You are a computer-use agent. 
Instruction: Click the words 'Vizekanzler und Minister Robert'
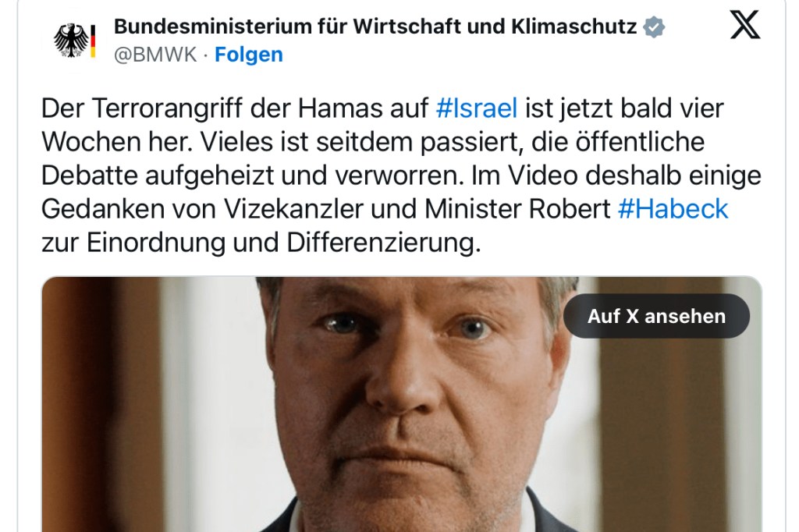coord(417,209)
